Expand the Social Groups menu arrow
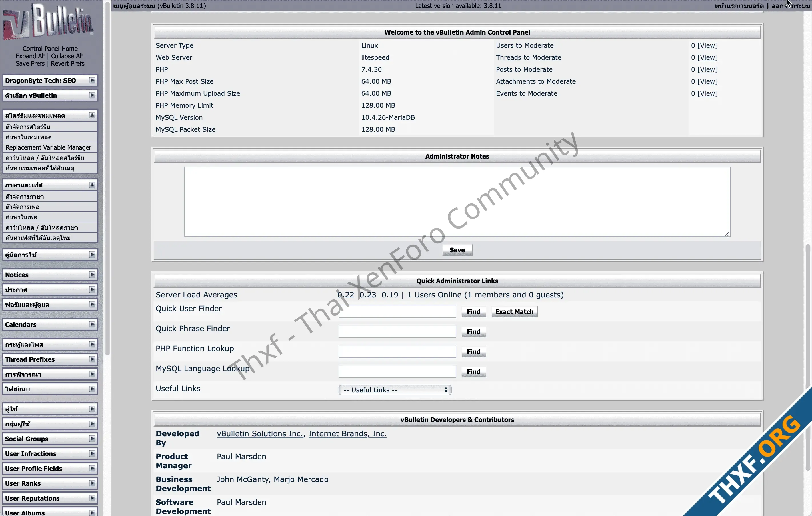This screenshot has width=812, height=516. click(92, 439)
